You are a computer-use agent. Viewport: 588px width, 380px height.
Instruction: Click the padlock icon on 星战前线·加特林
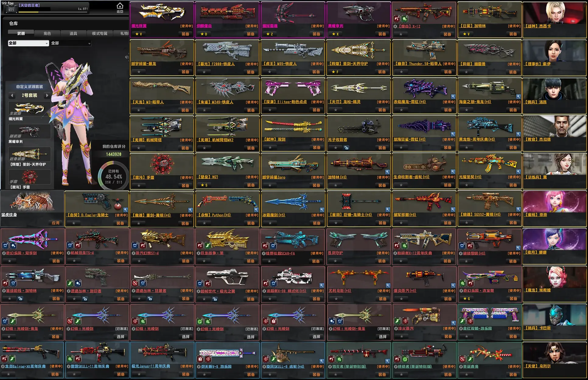click(20, 299)
